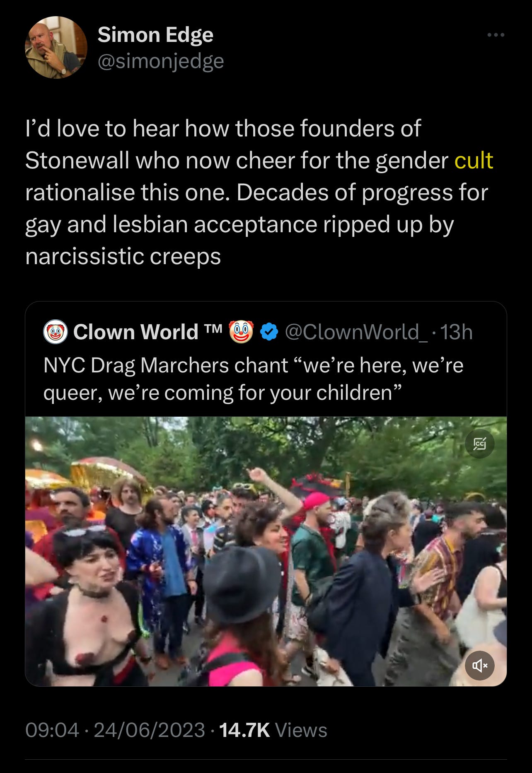This screenshot has height=773, width=532.
Task: Click Simon Edge's profile avatar
Action: pos(56,47)
